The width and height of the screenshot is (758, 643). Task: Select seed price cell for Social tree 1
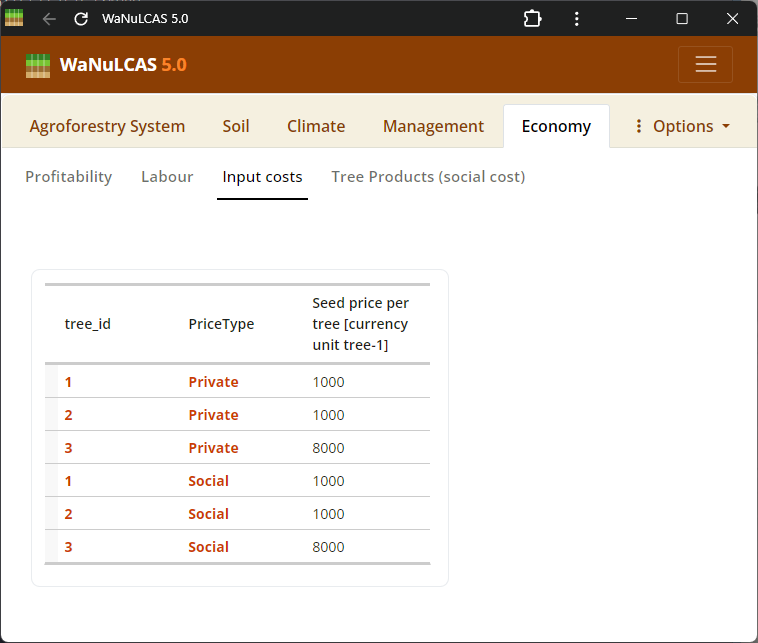tap(329, 481)
